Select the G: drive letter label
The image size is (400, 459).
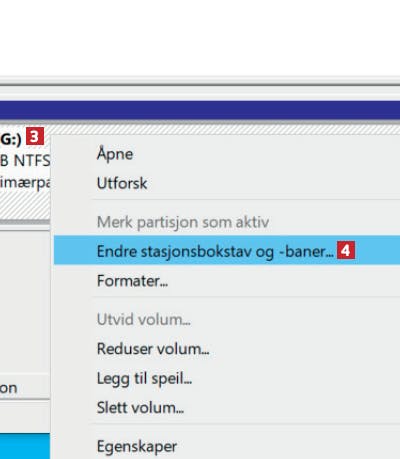pos(11,139)
